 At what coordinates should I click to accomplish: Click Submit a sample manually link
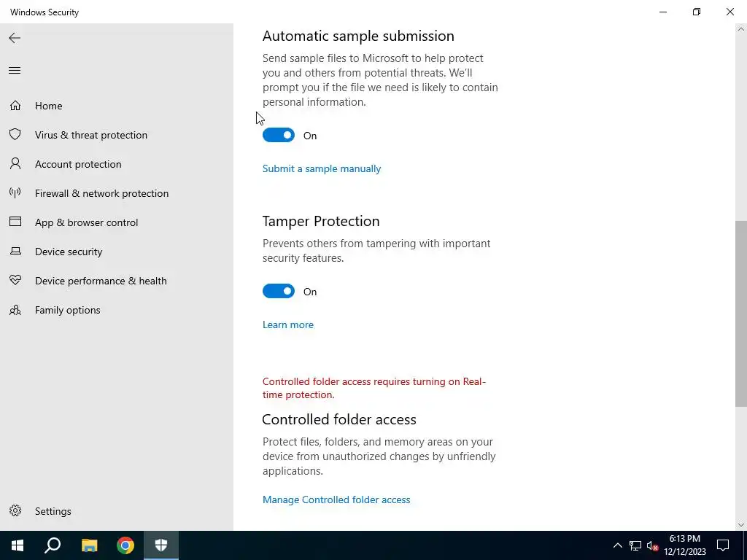point(322,168)
